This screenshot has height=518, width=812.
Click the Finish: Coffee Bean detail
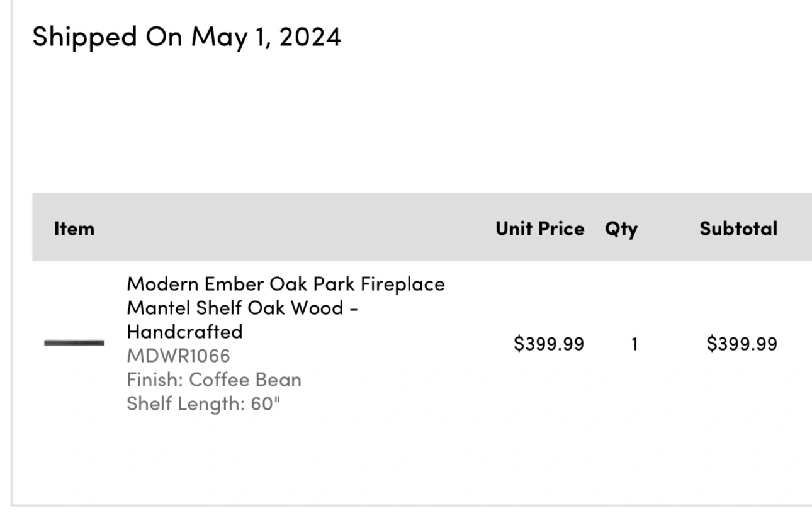coord(214,380)
